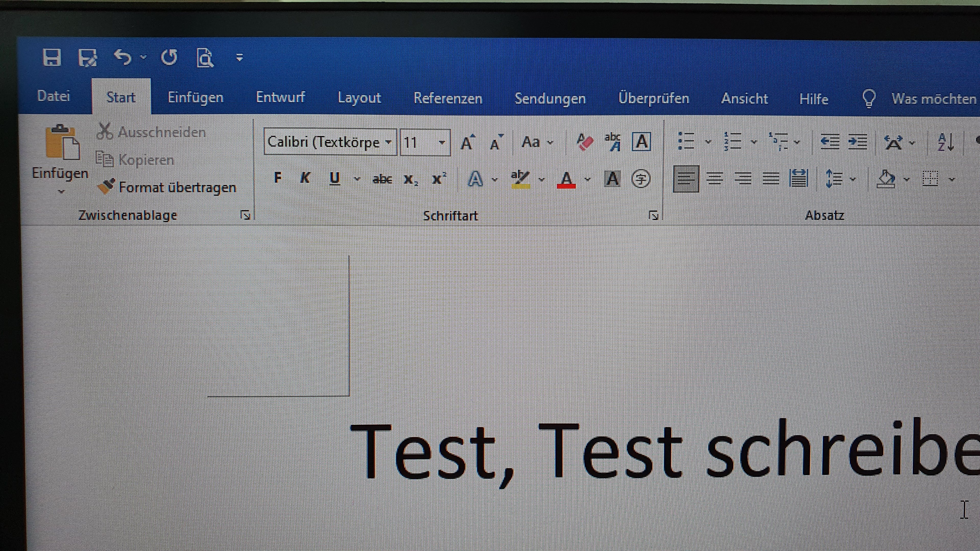Screen dimensions: 980x551
Task: Expand the Aa change case dropdown
Action: 550,143
